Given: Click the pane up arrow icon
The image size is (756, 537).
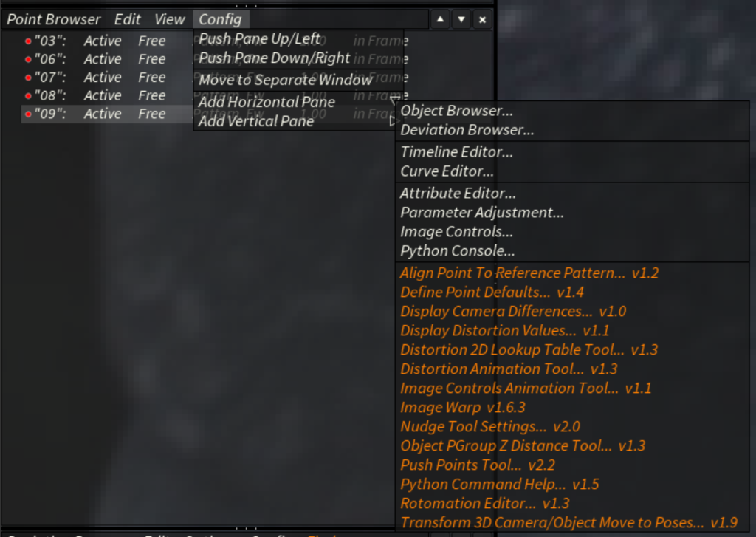Looking at the screenshot, I should point(440,19).
